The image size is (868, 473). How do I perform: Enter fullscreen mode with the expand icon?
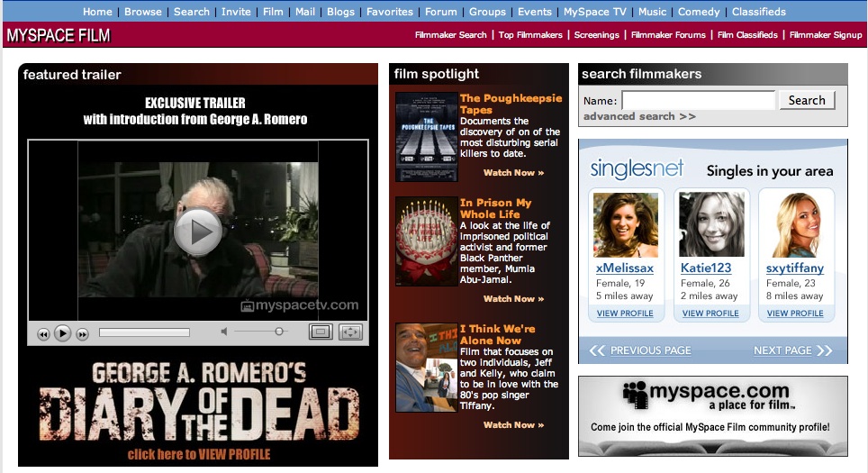(x=350, y=332)
